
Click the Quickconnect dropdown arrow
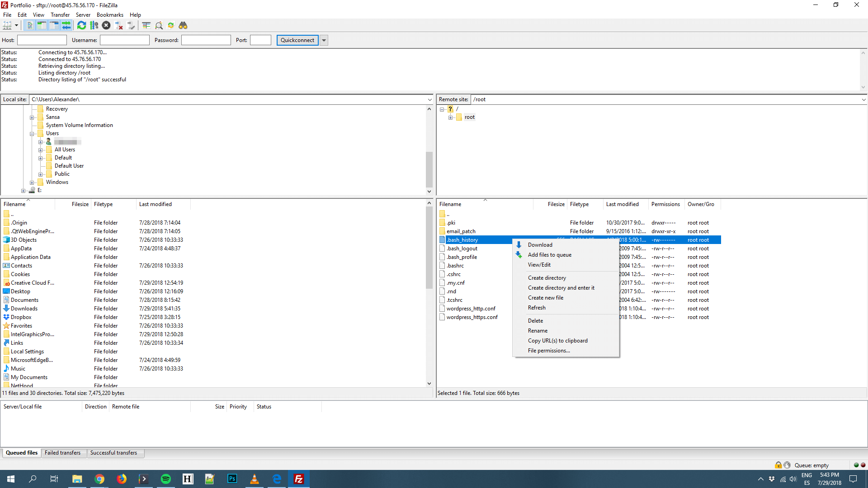pyautogui.click(x=324, y=40)
